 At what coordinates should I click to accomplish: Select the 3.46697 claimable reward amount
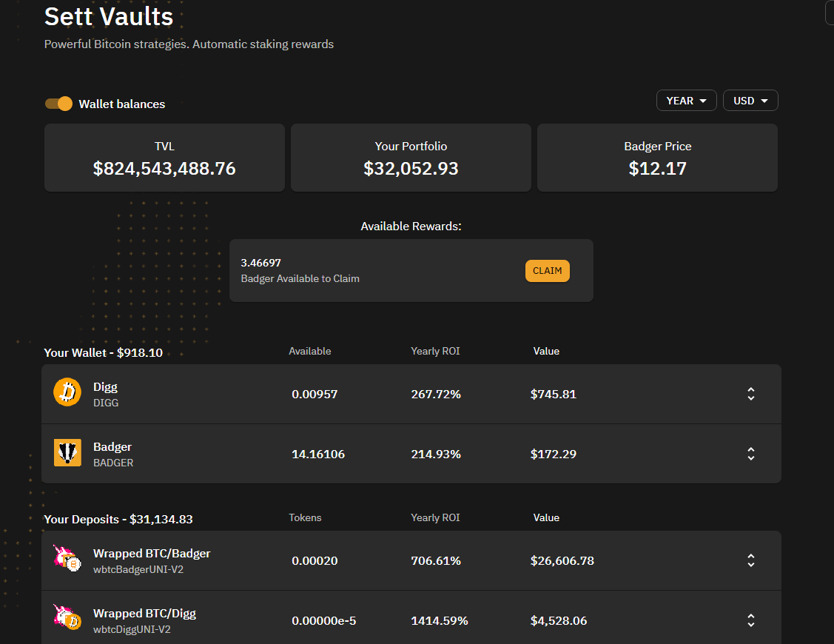pos(260,263)
